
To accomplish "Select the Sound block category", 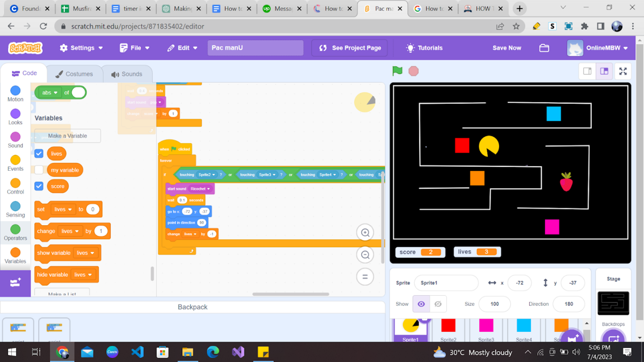I will [x=15, y=140].
